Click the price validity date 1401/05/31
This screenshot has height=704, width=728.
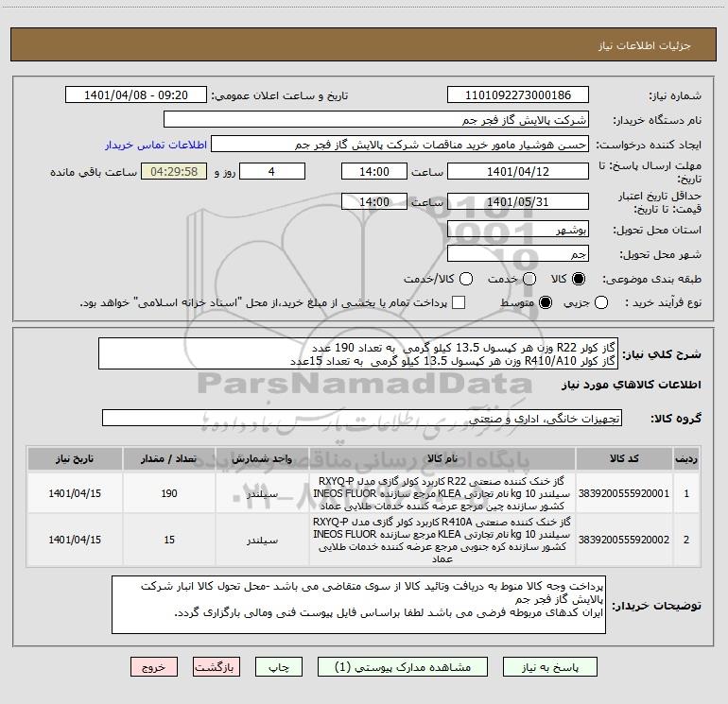click(x=518, y=201)
